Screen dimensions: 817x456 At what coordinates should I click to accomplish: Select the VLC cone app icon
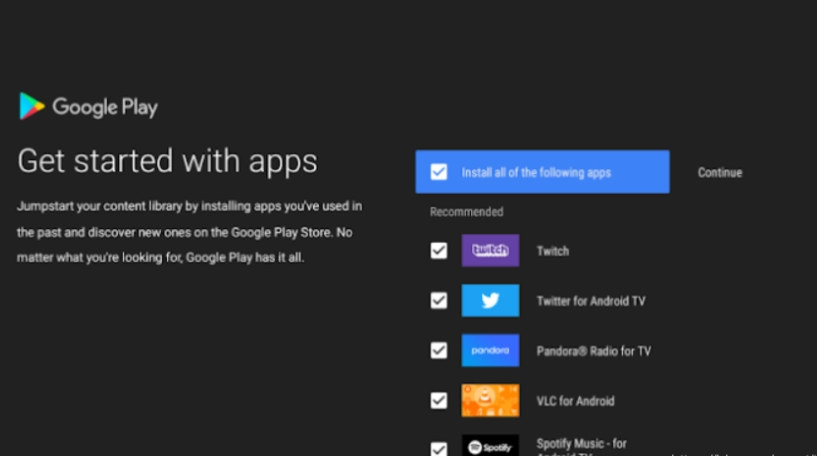point(490,400)
